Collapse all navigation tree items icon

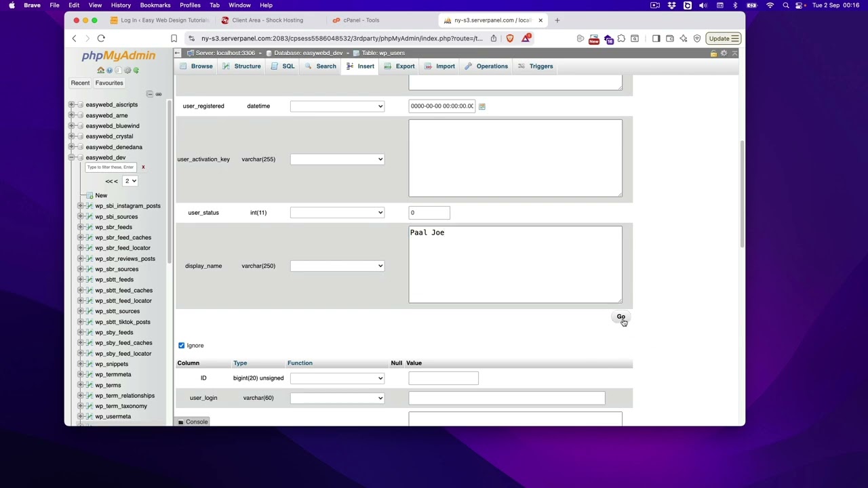[150, 94]
